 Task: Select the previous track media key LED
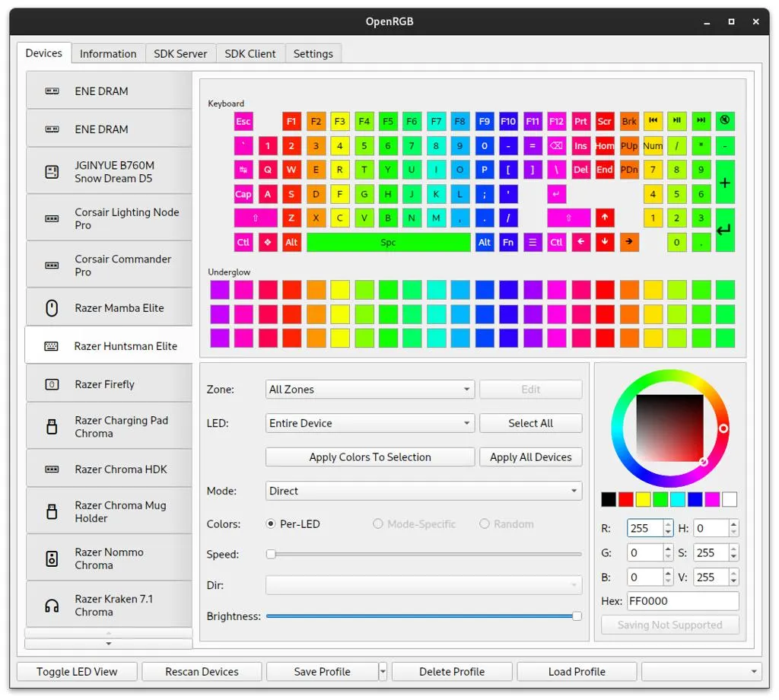(653, 121)
